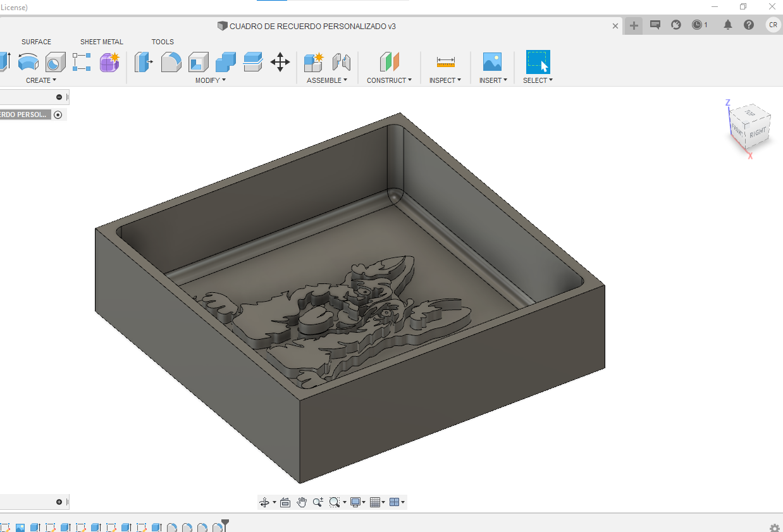Open the INSPECT dropdown menu
Viewport: 783px width, 532px height.
point(445,80)
